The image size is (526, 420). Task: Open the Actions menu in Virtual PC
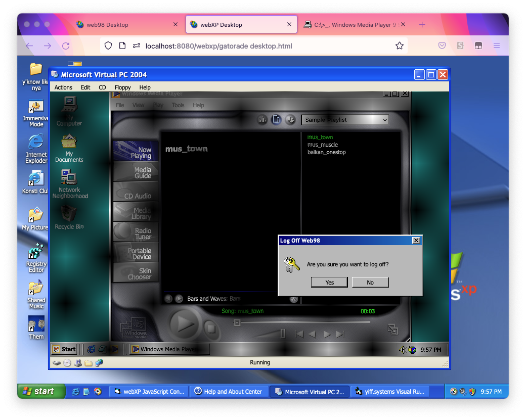click(x=63, y=87)
